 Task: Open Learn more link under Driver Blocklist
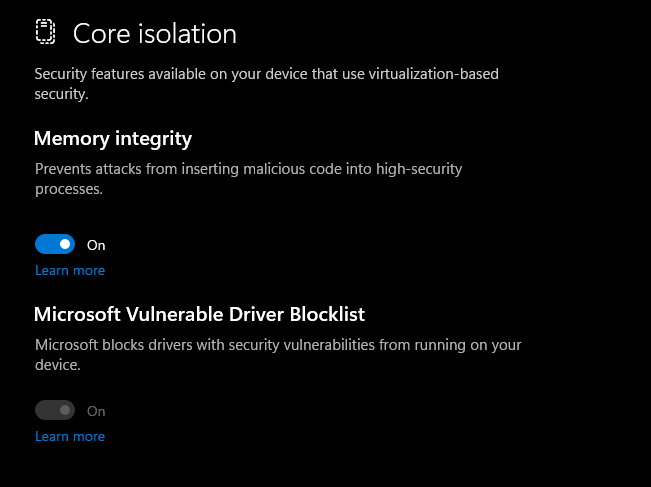coord(70,437)
